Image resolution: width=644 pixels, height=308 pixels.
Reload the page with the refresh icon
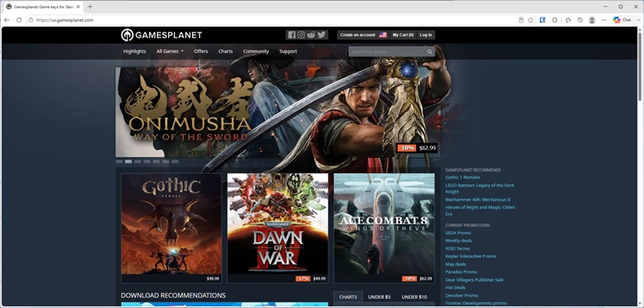click(x=19, y=20)
